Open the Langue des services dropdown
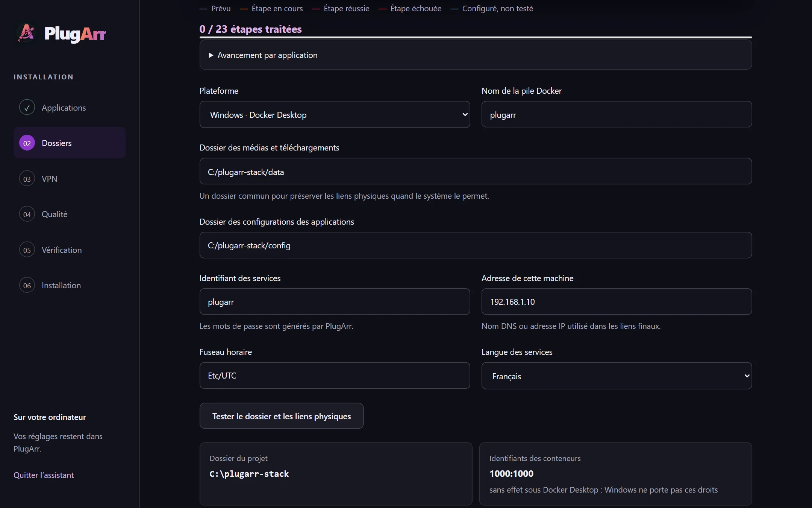The image size is (812, 508). pyautogui.click(x=617, y=376)
